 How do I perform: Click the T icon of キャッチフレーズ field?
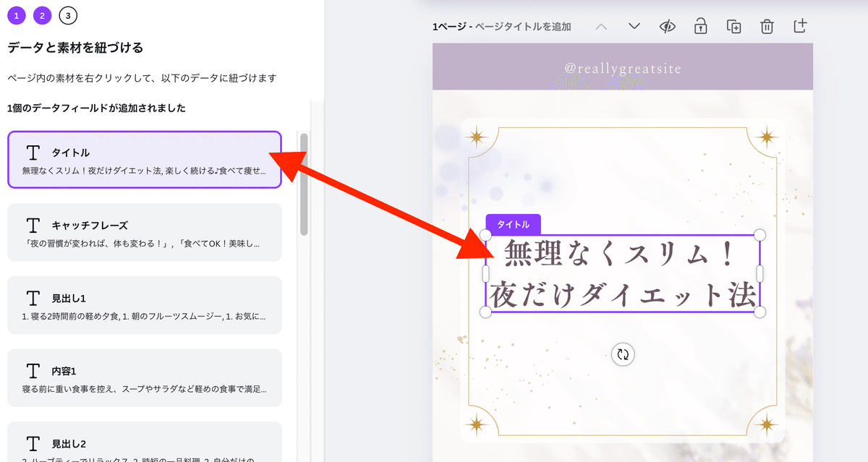pyautogui.click(x=33, y=225)
